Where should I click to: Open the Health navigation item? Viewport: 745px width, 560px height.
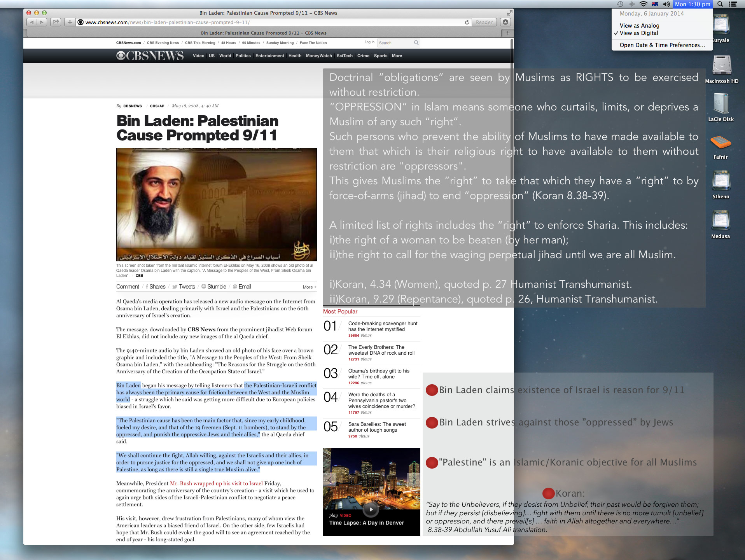point(295,56)
